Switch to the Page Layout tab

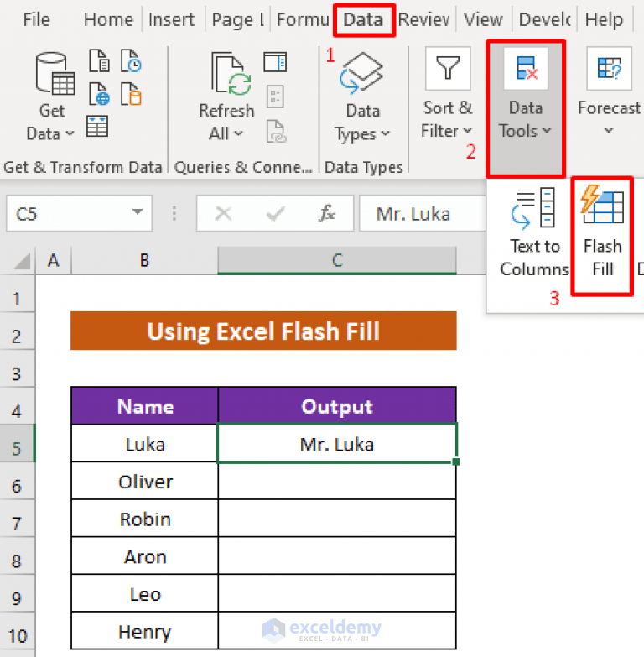[x=238, y=19]
